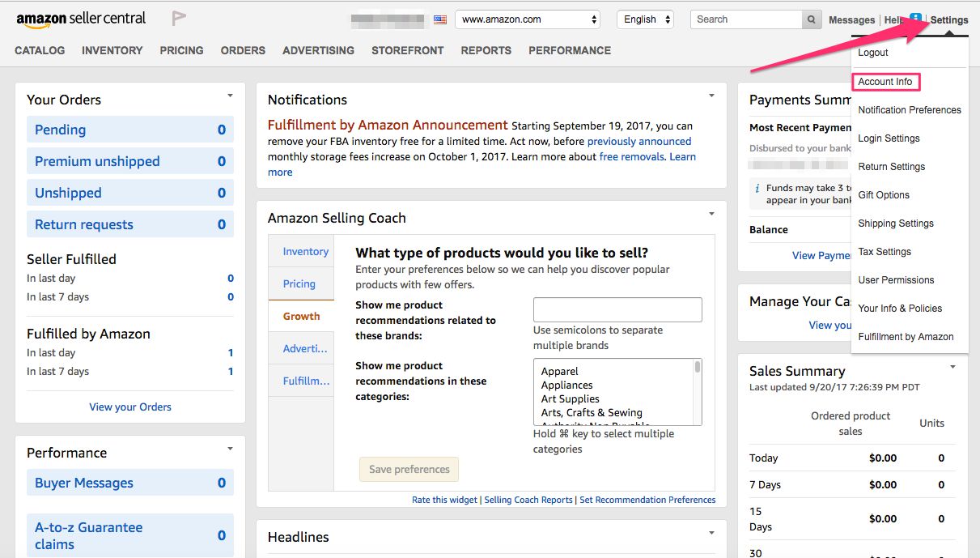Open the English language dropdown
980x558 pixels.
pos(645,19)
